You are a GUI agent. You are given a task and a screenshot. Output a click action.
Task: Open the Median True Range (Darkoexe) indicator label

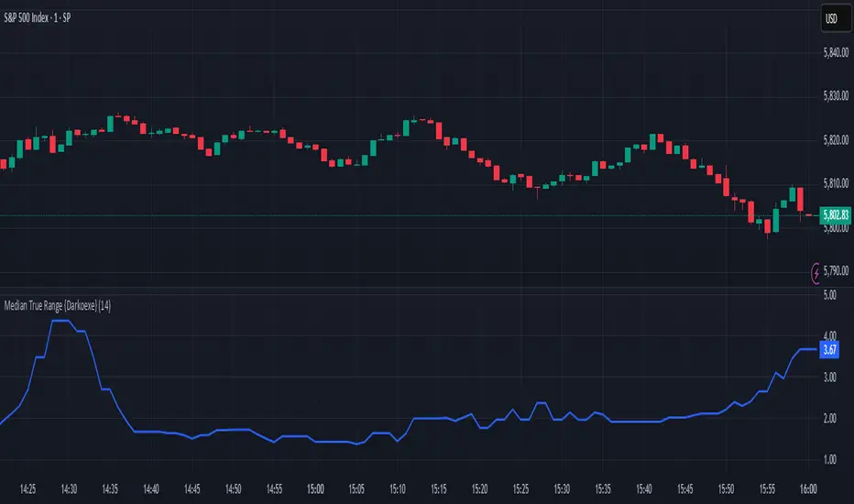(57, 306)
